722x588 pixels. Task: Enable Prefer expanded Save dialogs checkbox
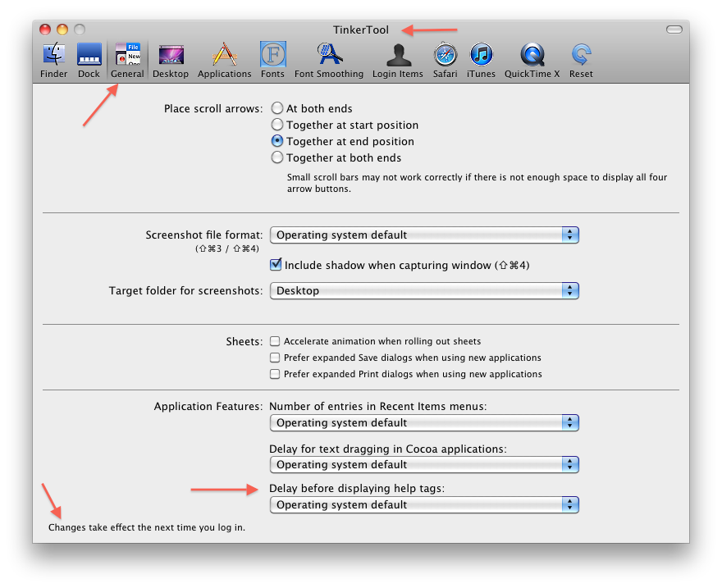point(275,358)
